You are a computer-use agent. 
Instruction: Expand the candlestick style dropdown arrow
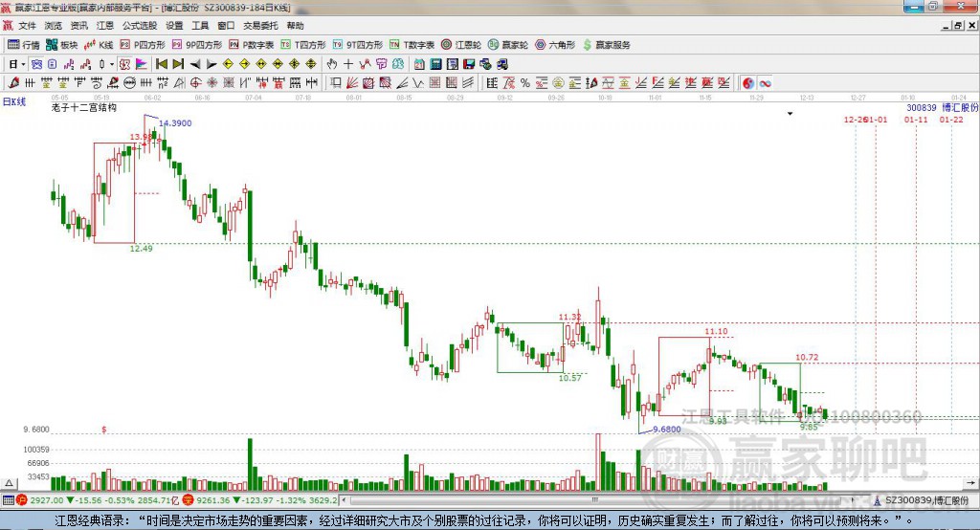[x=112, y=64]
